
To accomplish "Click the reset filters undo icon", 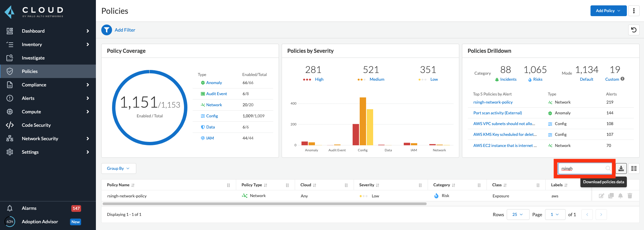I will (634, 30).
